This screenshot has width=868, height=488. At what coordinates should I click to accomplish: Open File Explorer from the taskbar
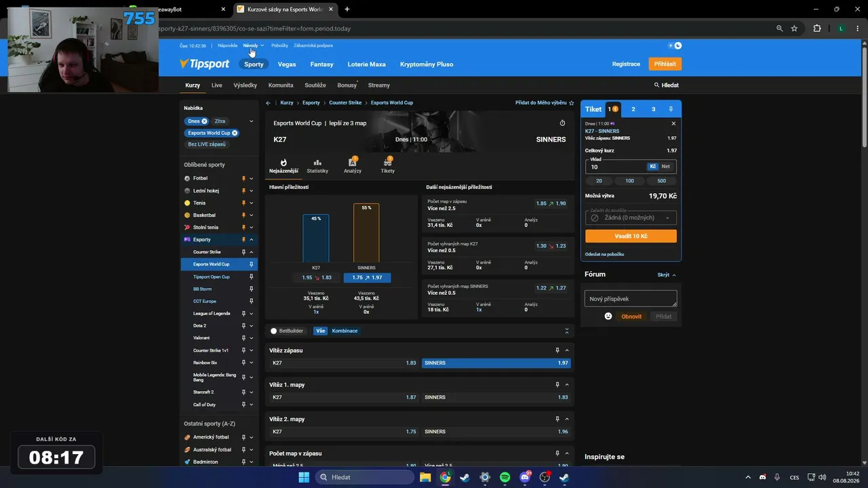click(425, 477)
